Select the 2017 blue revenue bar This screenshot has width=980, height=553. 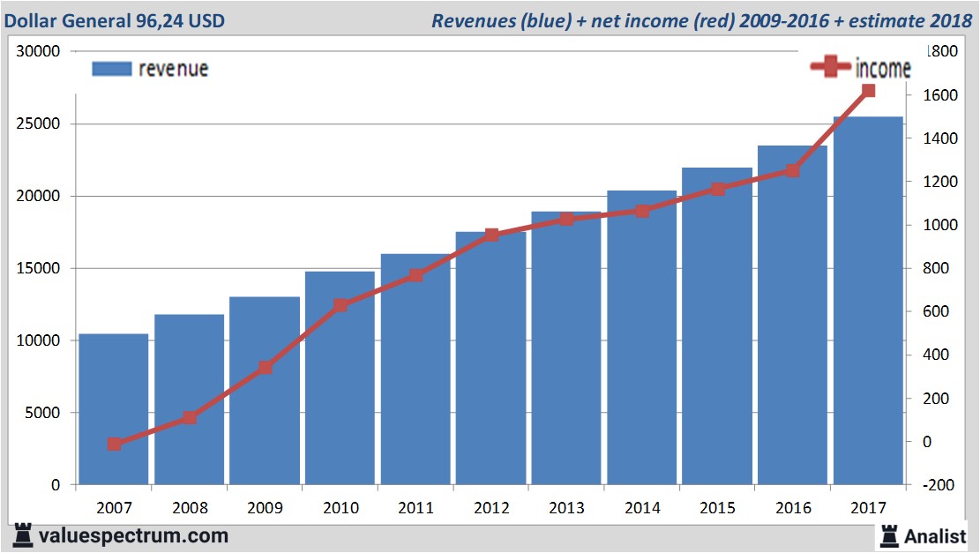[x=868, y=301]
